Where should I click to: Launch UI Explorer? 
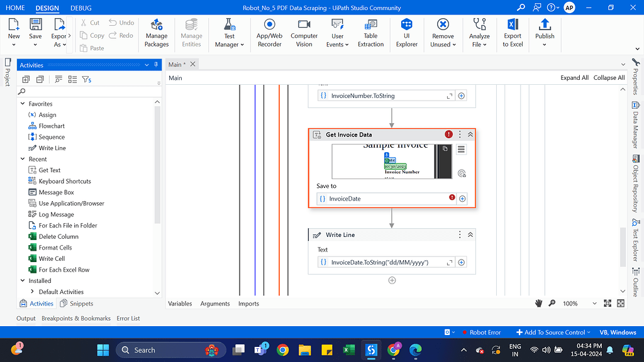point(406,33)
